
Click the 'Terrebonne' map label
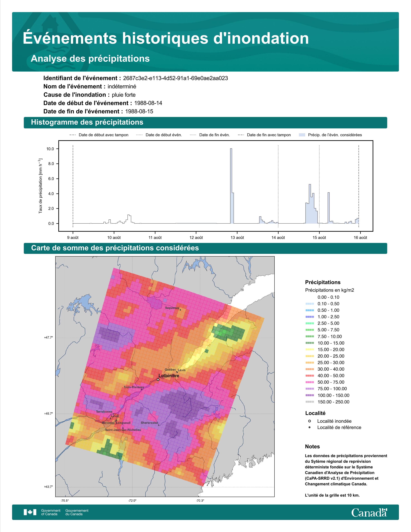(x=104, y=412)
